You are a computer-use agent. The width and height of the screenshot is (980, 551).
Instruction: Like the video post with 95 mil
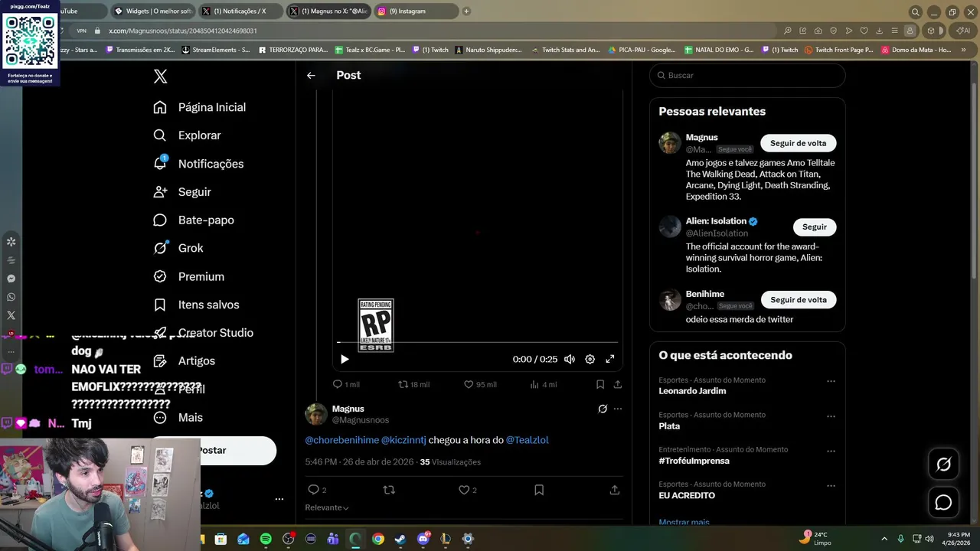point(480,384)
